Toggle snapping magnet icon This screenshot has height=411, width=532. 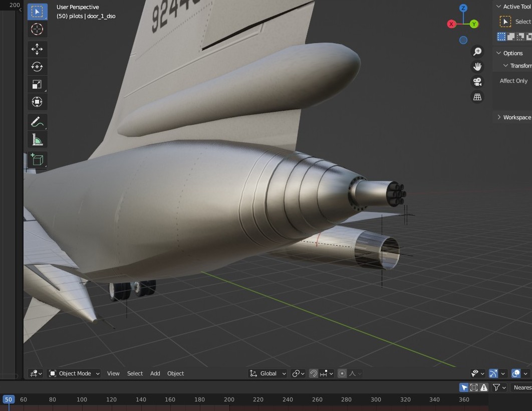[x=314, y=373]
